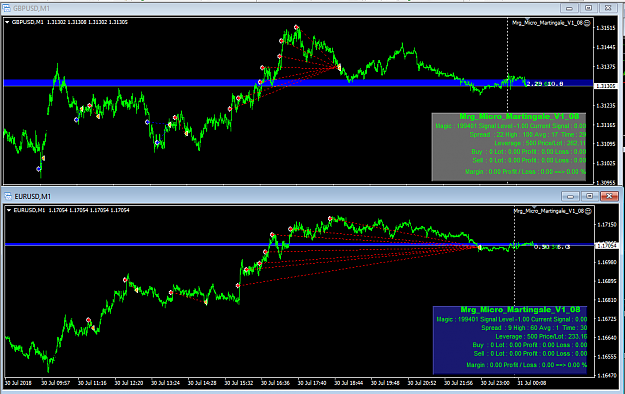Click Mrg_Micro_Martingale_V1_08 label atop GBPUSD chart
This screenshot has width=625, height=394.
point(547,23)
